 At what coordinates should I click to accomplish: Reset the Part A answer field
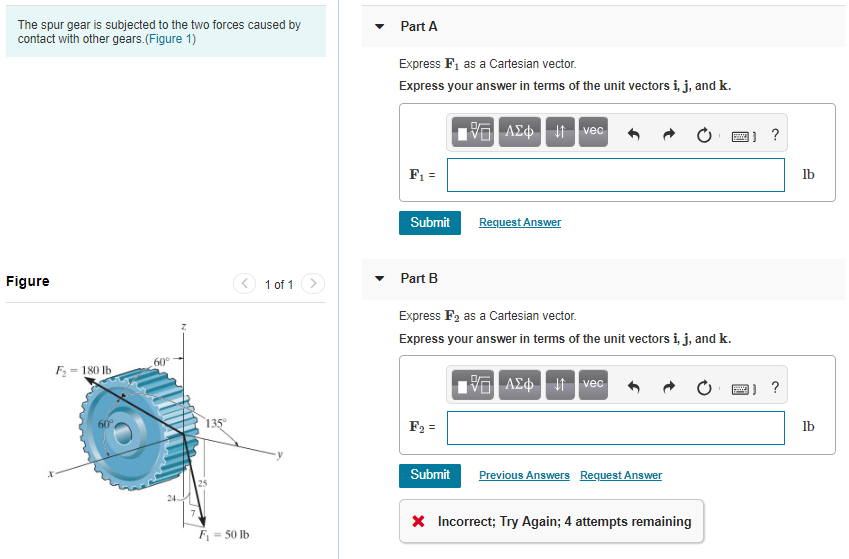704,134
